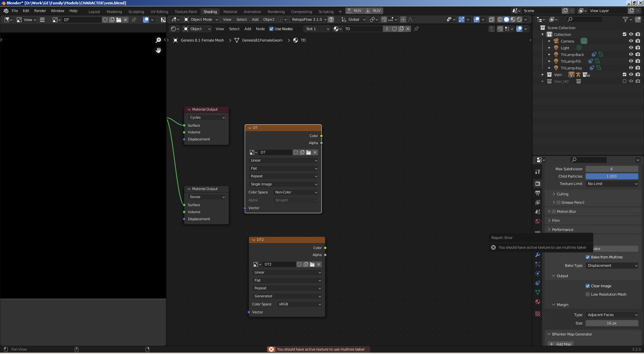Select wireframe viewport shading mode
Image resolution: width=644 pixels, height=354 pixels.
[500, 19]
